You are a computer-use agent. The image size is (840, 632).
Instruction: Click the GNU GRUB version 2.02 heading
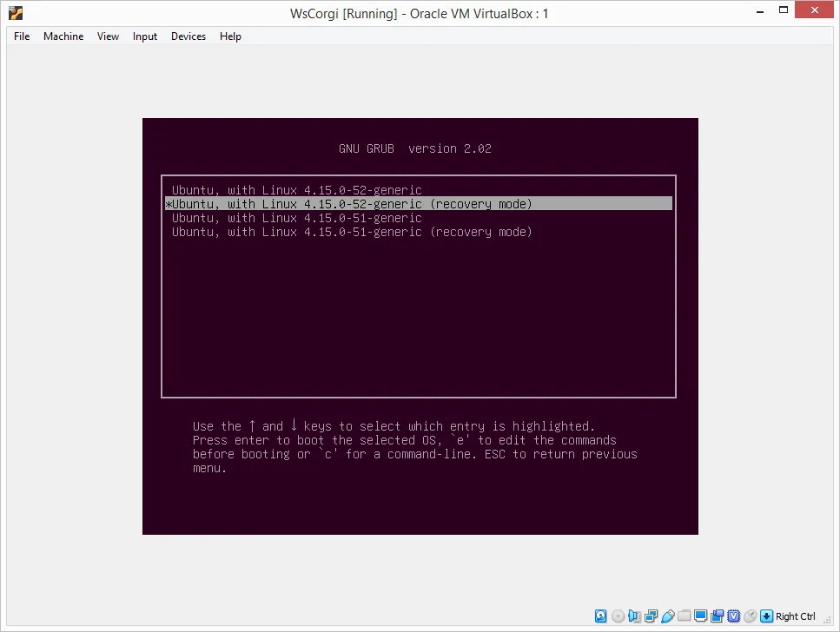click(414, 148)
